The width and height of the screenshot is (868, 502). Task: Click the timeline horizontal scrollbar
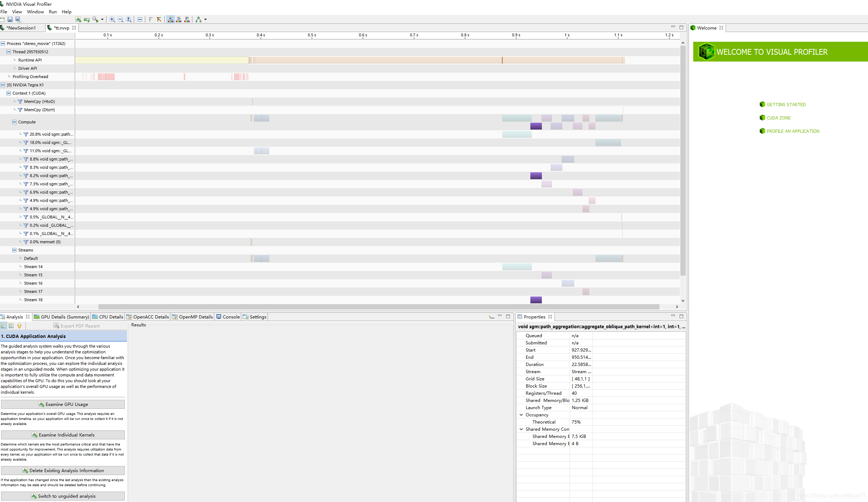tap(378, 307)
